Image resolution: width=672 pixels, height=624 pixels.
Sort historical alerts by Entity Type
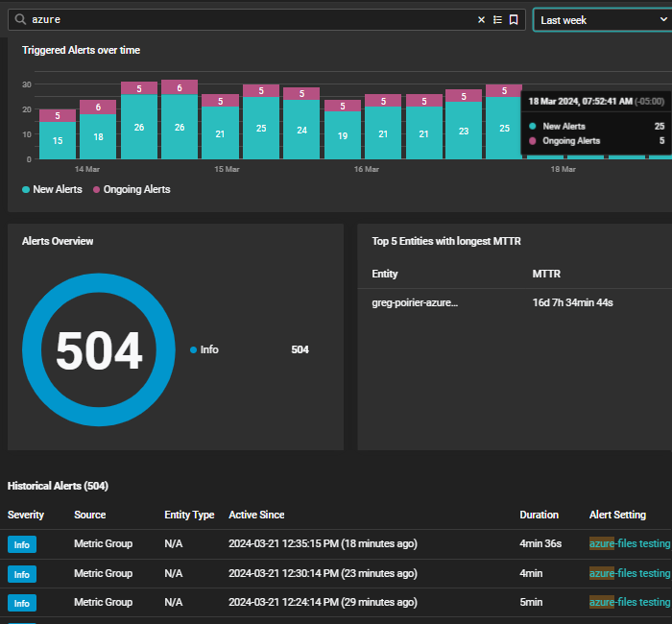pyautogui.click(x=189, y=515)
